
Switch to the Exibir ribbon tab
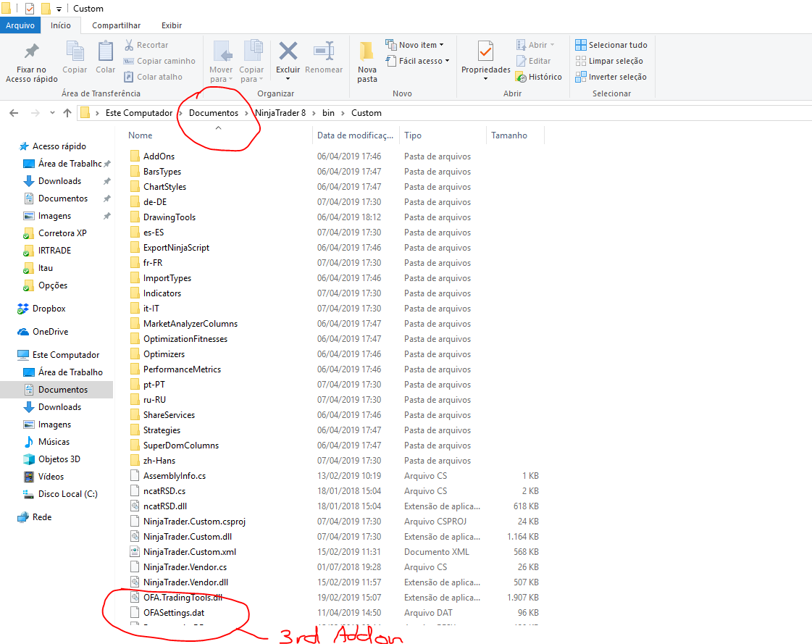point(172,25)
